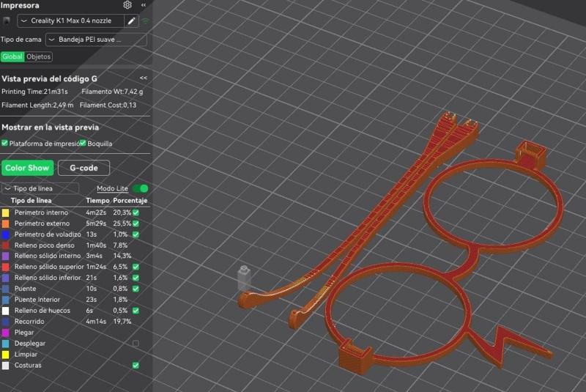Open the Tipo de cama bed dropdown
The width and height of the screenshot is (586, 392).
coord(96,40)
